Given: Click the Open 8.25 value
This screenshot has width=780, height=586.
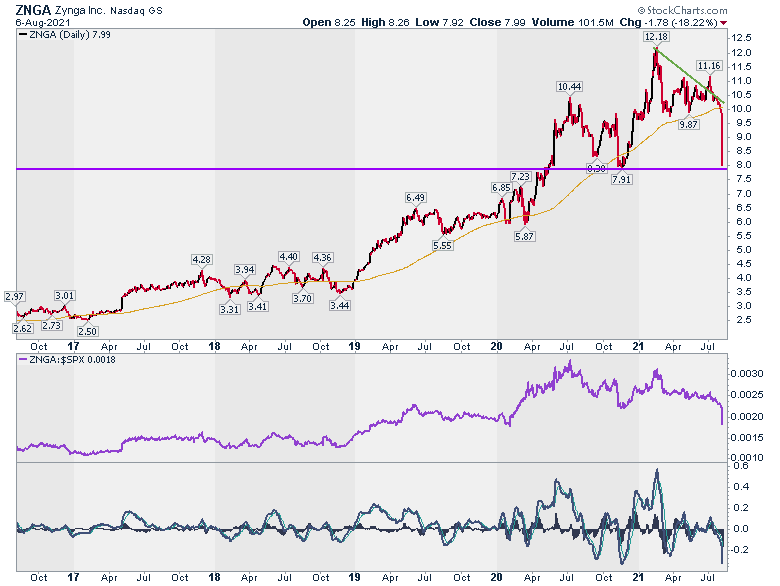Looking at the screenshot, I should (329, 22).
